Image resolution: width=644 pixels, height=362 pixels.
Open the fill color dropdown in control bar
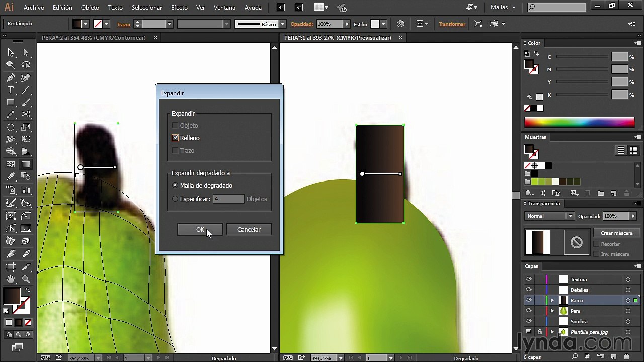[86, 24]
